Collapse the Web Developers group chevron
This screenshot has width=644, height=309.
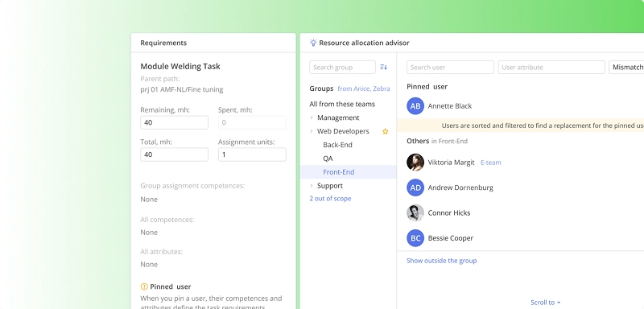[312, 131]
